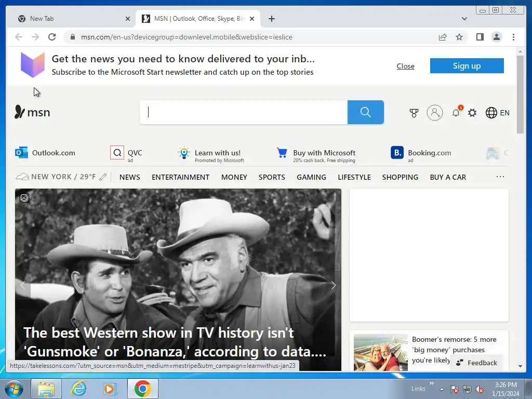This screenshot has height=399, width=532.
Task: Open Windows Explorer from taskbar
Action: pos(46,389)
